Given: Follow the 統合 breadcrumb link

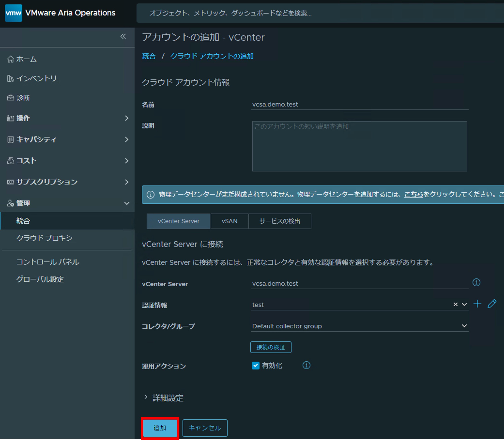Looking at the screenshot, I should click(149, 56).
